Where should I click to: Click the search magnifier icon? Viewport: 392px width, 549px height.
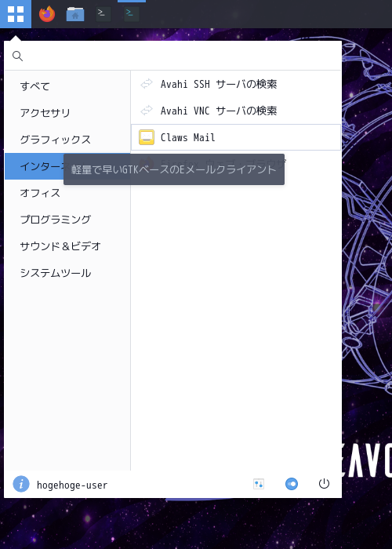tap(17, 56)
